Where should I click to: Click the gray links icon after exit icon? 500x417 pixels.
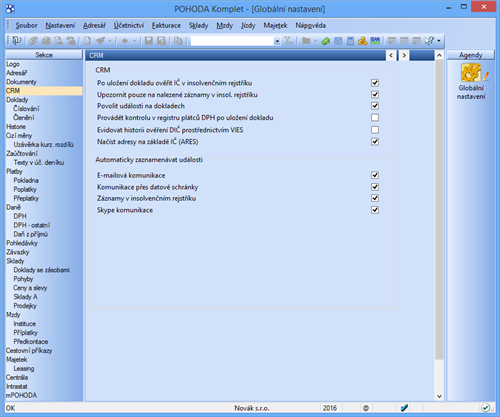click(x=33, y=41)
